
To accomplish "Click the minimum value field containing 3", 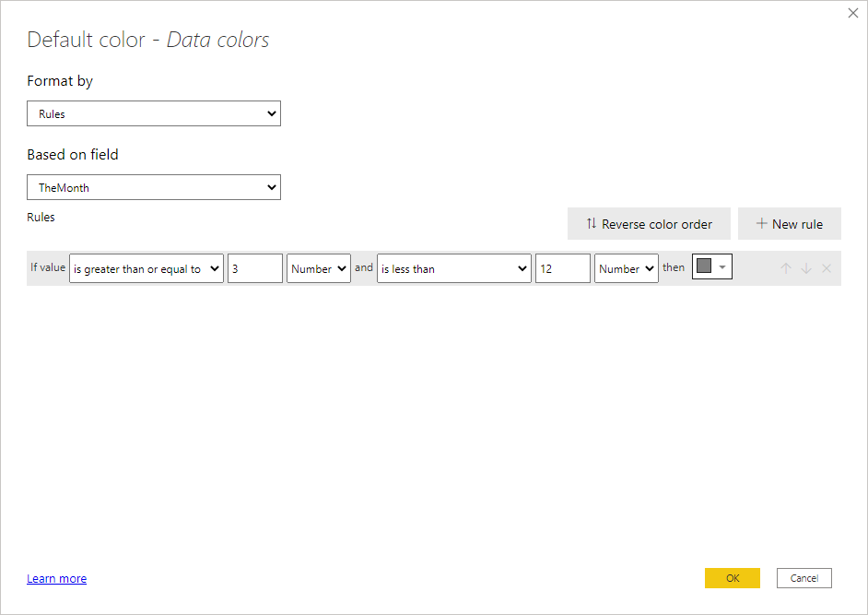I will [254, 268].
